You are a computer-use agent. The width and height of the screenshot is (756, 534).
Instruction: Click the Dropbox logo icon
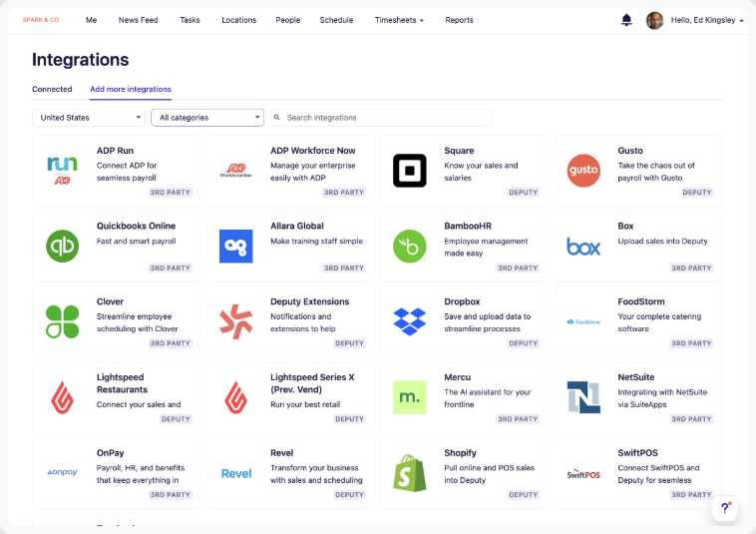pos(409,321)
